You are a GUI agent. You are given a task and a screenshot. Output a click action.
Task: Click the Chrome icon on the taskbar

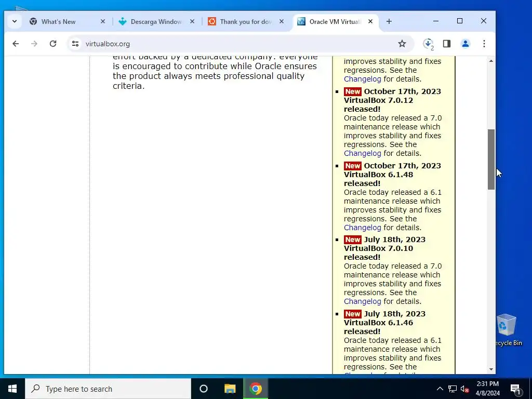pyautogui.click(x=256, y=389)
